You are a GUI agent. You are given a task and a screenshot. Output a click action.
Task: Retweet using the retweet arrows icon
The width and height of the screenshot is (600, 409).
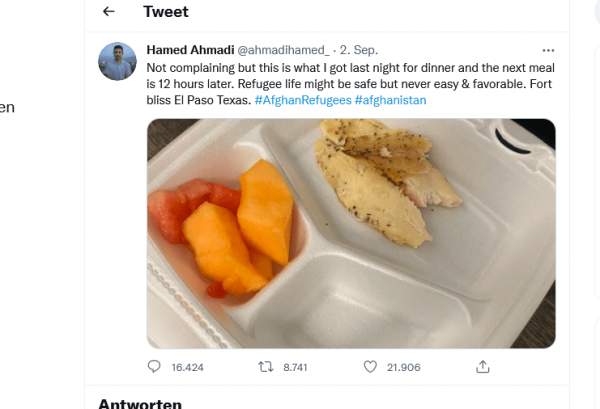click(266, 367)
